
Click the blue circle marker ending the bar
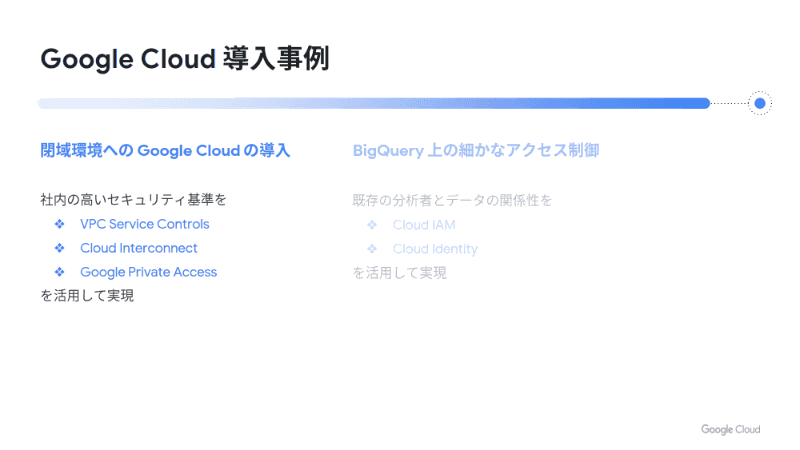pyautogui.click(x=760, y=103)
